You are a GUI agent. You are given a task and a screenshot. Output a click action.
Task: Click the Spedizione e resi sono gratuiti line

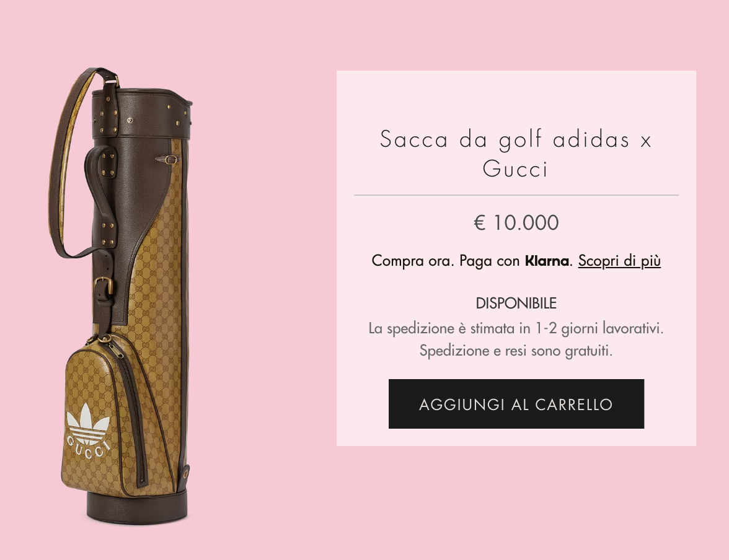(516, 350)
